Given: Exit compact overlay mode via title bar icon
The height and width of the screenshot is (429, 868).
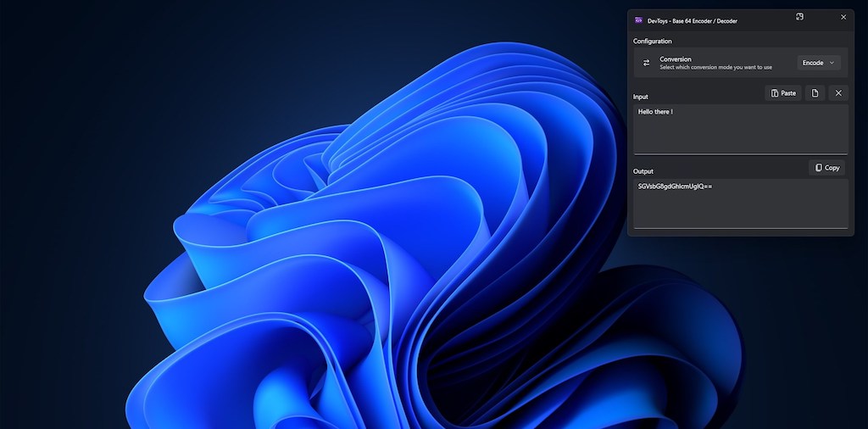Looking at the screenshot, I should coord(799,17).
